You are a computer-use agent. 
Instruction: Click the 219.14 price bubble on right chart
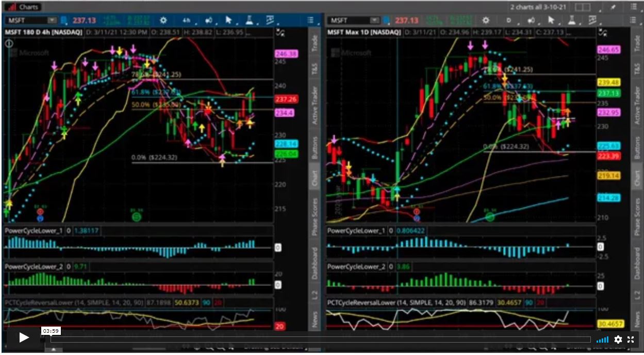coord(608,176)
